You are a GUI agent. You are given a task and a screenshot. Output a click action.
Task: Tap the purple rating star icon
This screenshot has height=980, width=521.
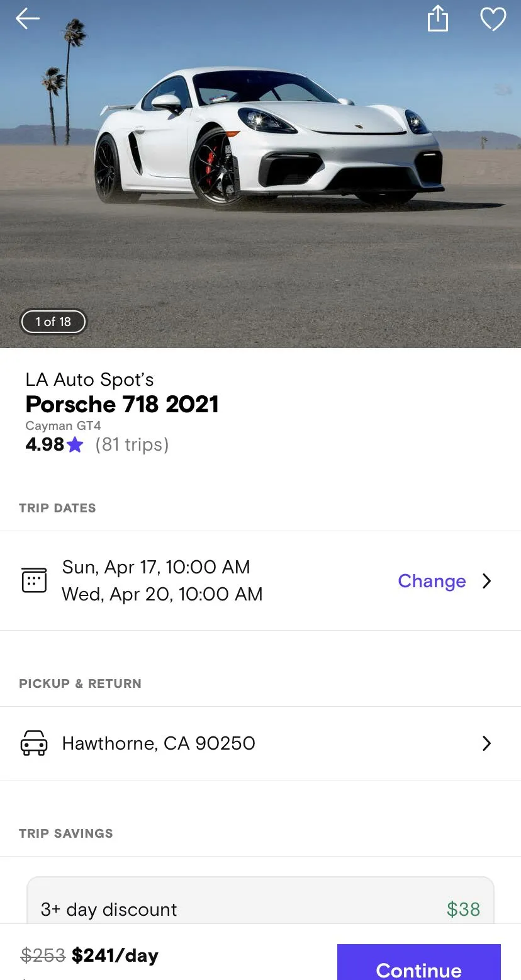[x=75, y=445]
